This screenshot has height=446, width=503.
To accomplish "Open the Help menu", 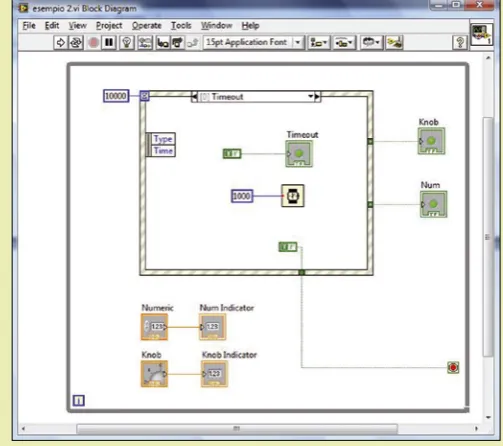I will pyautogui.click(x=250, y=26).
